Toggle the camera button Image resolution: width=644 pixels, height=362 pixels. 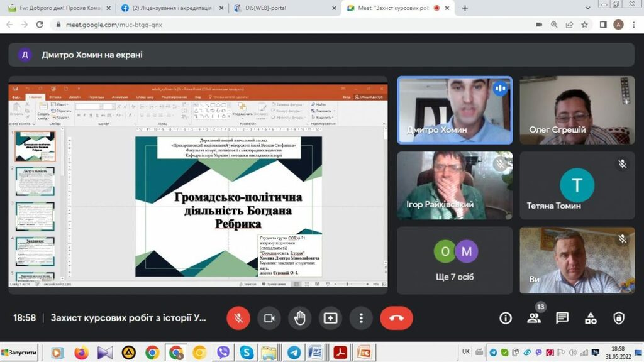(269, 318)
